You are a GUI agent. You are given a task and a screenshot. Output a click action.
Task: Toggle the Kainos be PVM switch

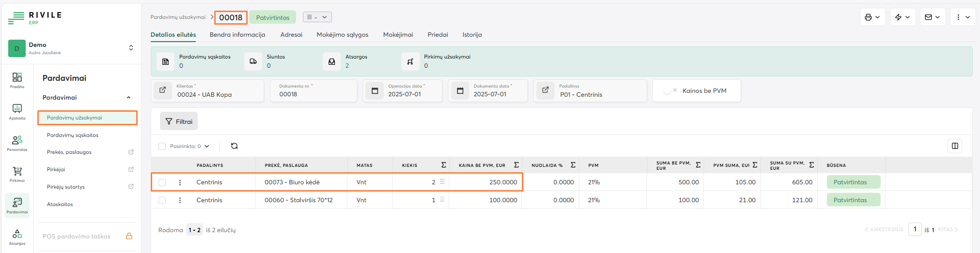coord(670,91)
